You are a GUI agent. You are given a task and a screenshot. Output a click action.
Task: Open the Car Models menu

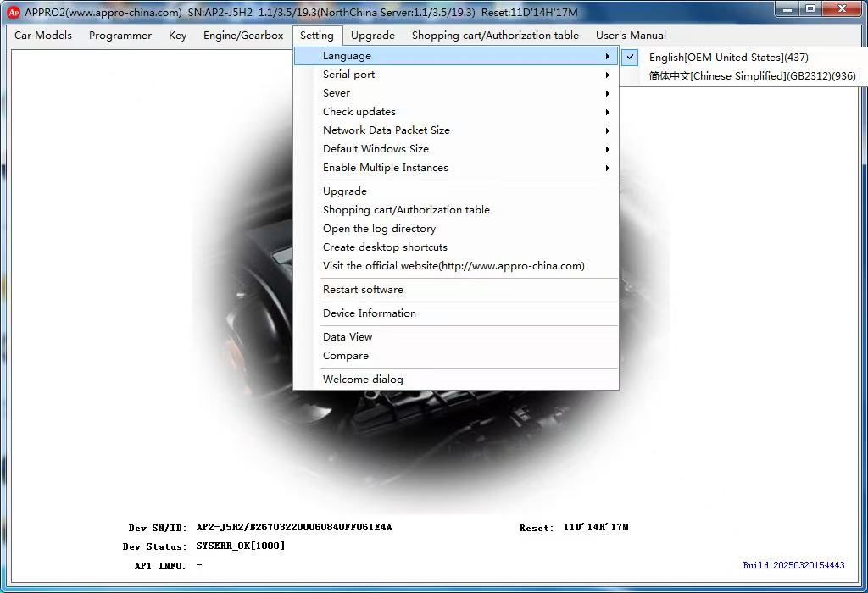pyautogui.click(x=43, y=36)
